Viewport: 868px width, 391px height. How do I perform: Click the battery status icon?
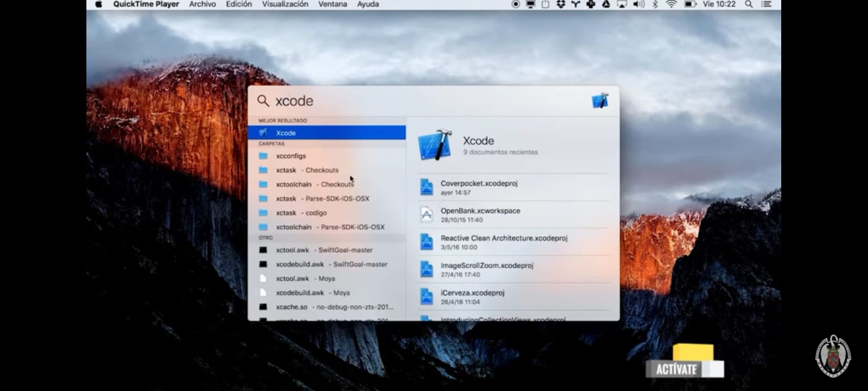pyautogui.click(x=690, y=4)
